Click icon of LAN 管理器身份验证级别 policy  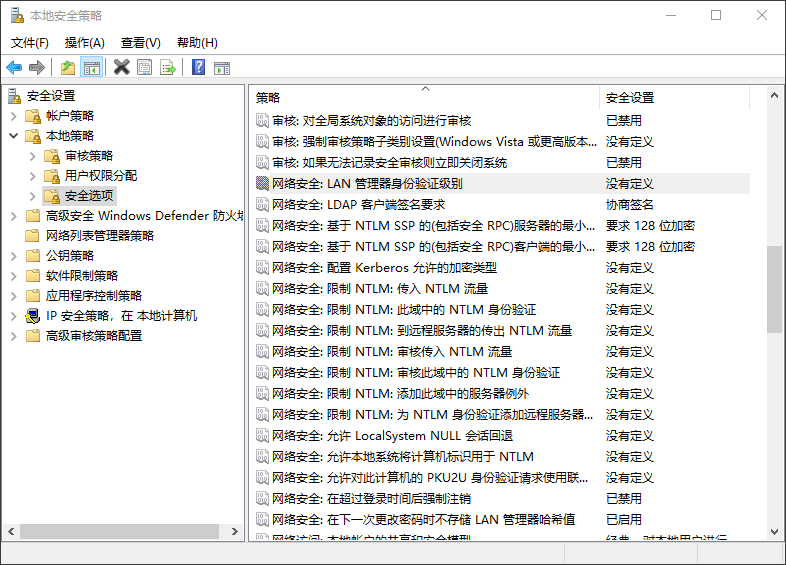tap(262, 183)
